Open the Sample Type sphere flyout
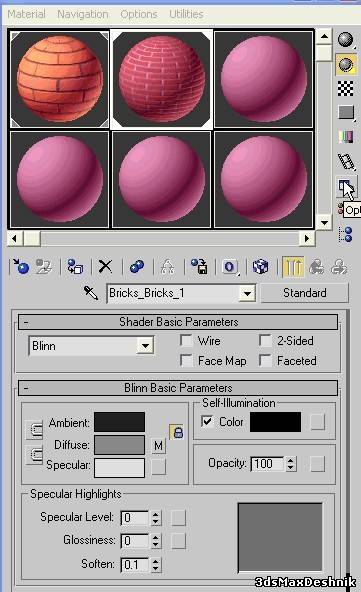Viewport: 361px width, 592px height. point(346,40)
